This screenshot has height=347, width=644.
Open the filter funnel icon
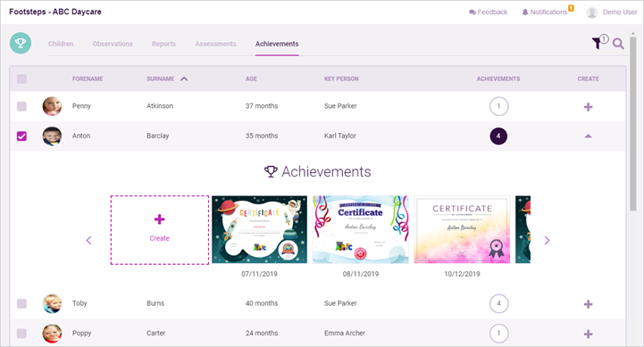click(597, 43)
